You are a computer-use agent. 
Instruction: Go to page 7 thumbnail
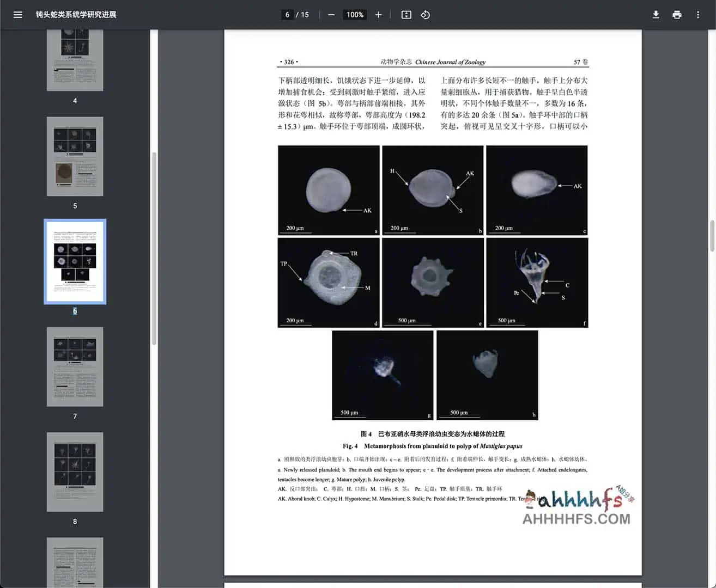75,366
